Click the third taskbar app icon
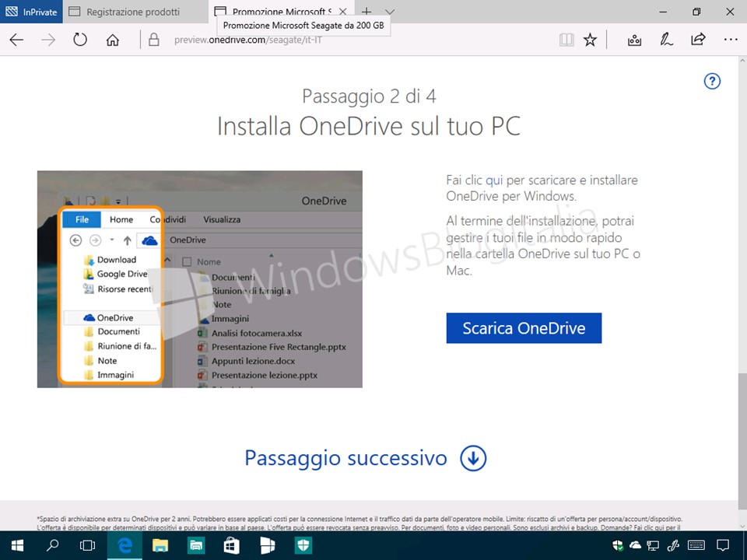This screenshot has width=747, height=560. coord(196,546)
